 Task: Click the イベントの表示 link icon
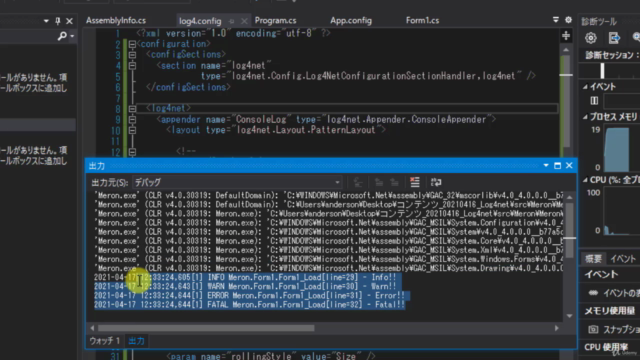click(x=593, y=293)
